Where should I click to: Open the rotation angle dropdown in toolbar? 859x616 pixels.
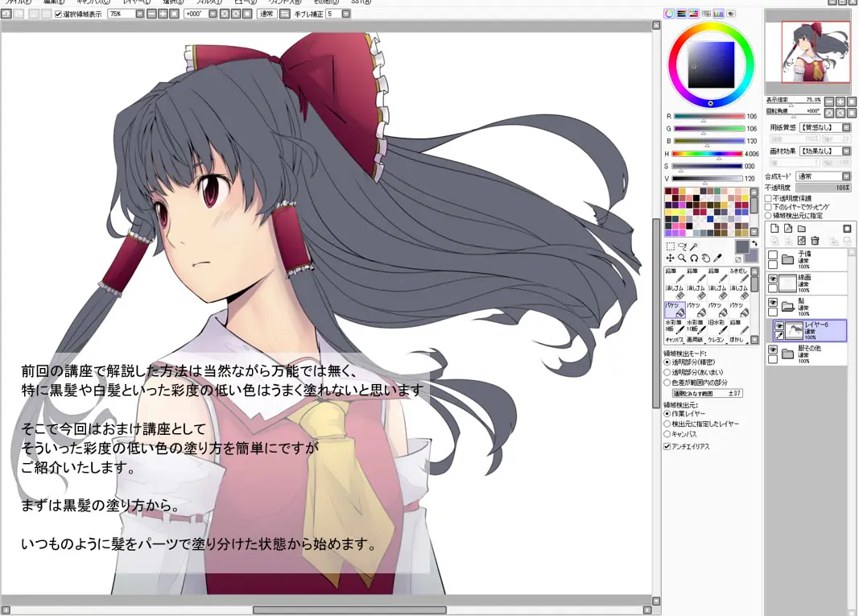[213, 14]
